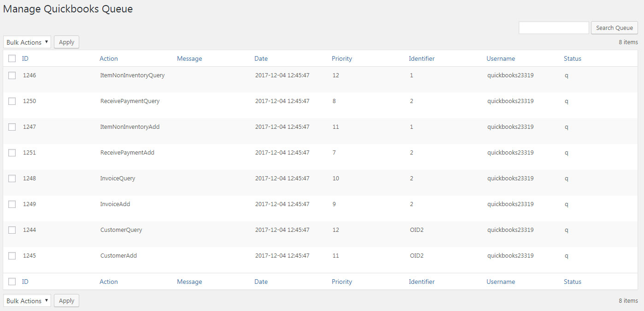644x311 pixels.
Task: Click the 'ReceivePaymentQuery' action text
Action: coord(130,101)
